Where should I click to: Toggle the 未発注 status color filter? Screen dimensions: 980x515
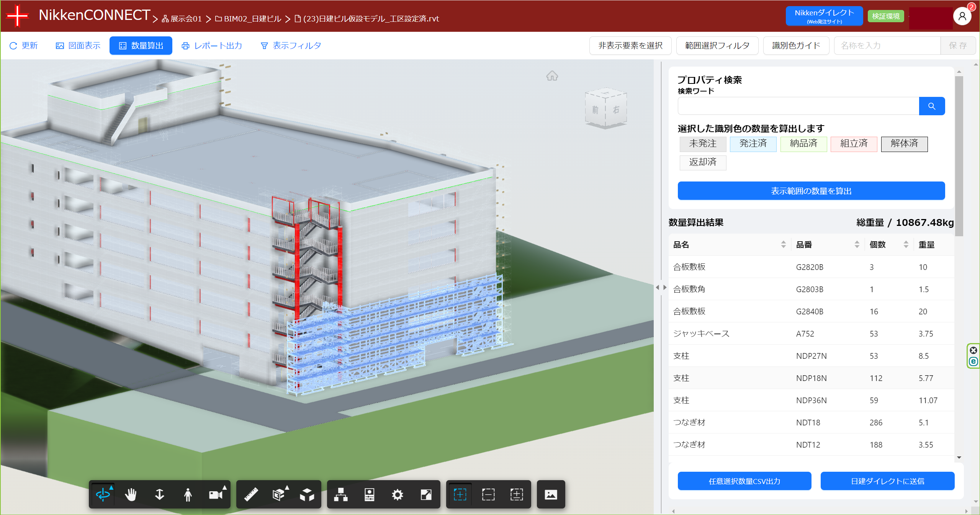click(x=703, y=144)
